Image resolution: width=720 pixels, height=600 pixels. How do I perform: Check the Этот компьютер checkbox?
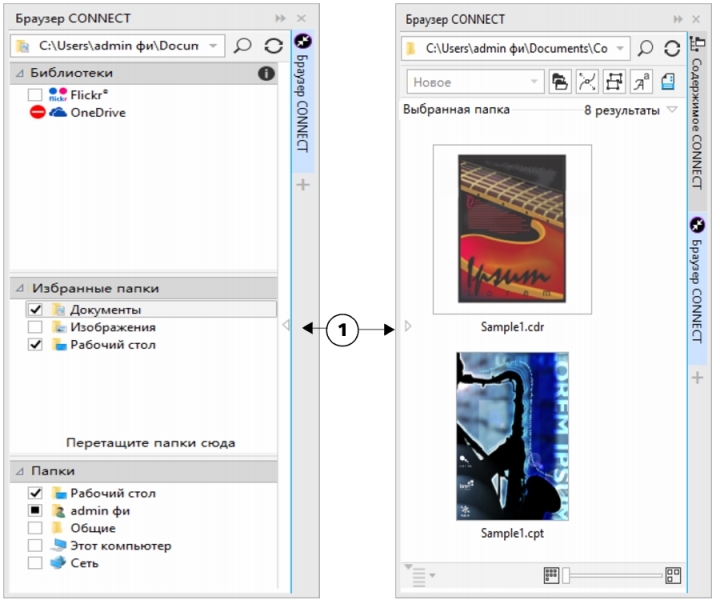tap(35, 546)
